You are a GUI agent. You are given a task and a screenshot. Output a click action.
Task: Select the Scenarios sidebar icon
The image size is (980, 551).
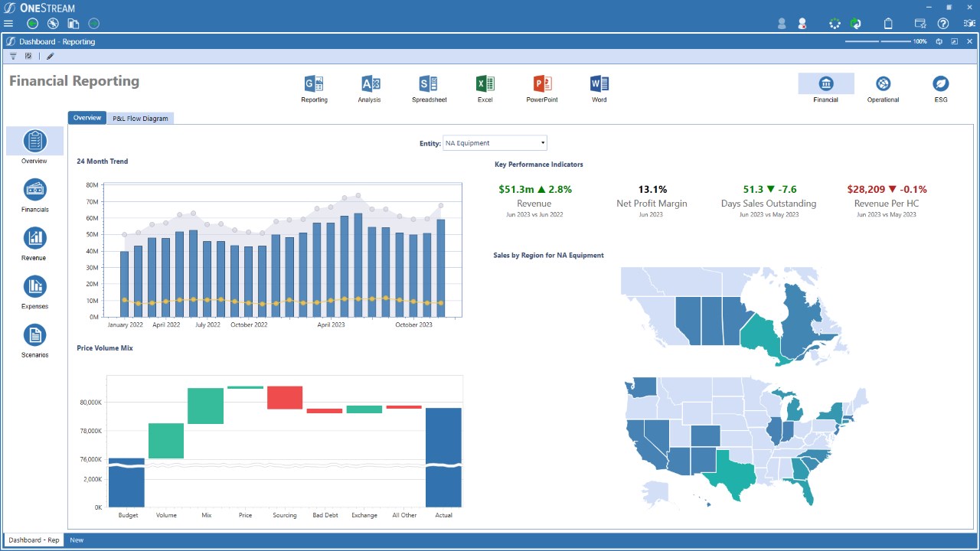click(35, 335)
